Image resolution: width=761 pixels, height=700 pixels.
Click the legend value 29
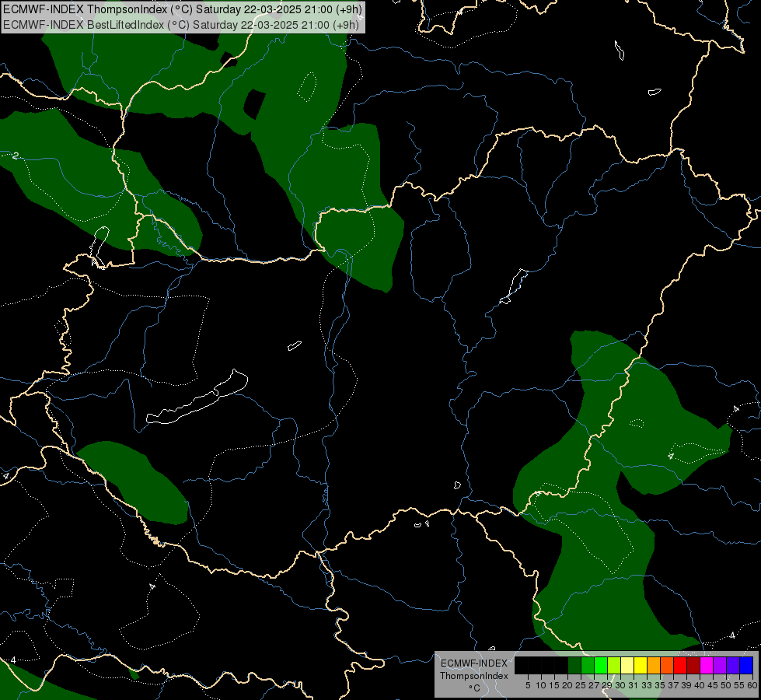pyautogui.click(x=607, y=685)
